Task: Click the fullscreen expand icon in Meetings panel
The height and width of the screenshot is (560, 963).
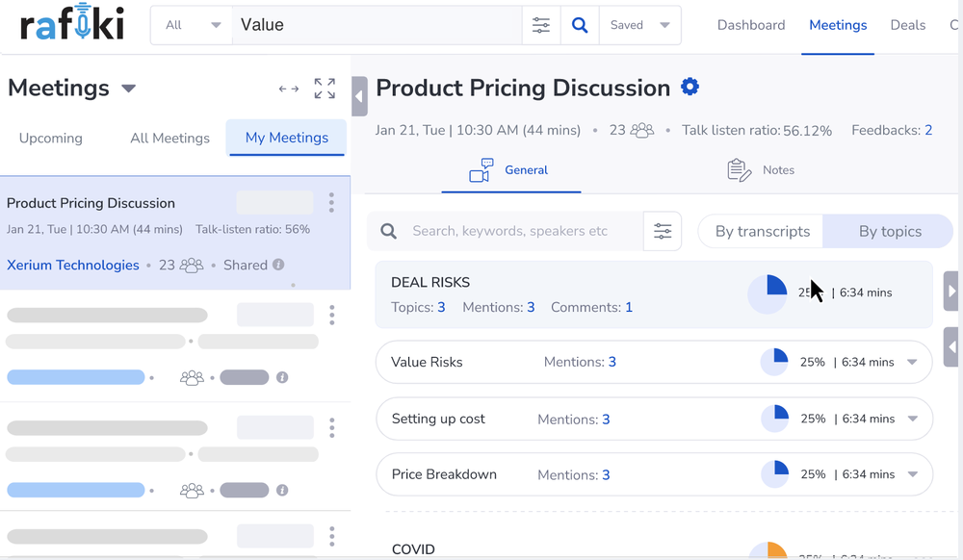Action: 325,89
